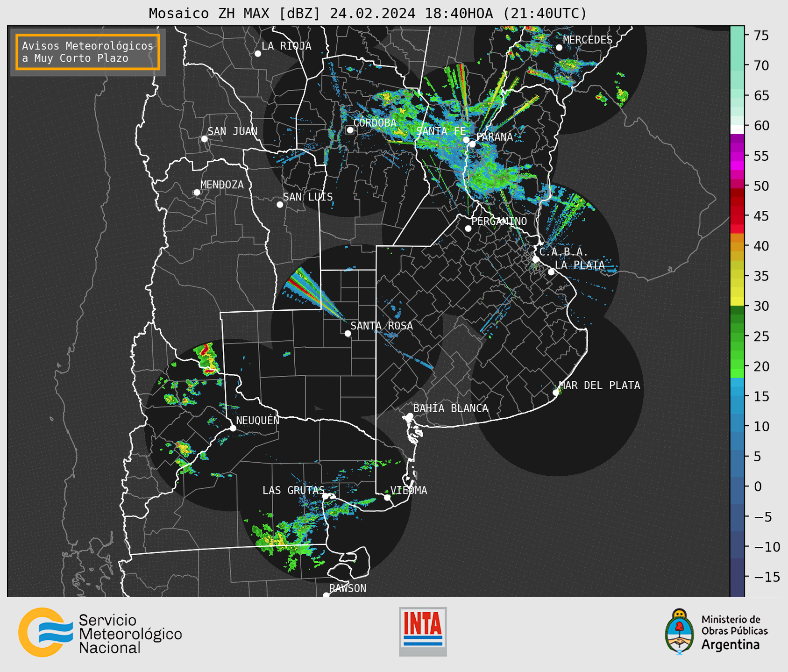Click the Ministerio de Obras Públicas Argentina text

pos(734,632)
